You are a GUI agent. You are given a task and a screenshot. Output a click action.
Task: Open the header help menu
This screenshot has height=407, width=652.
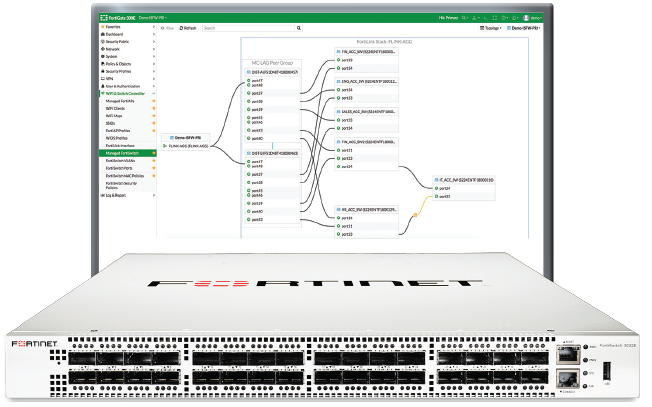coord(504,18)
